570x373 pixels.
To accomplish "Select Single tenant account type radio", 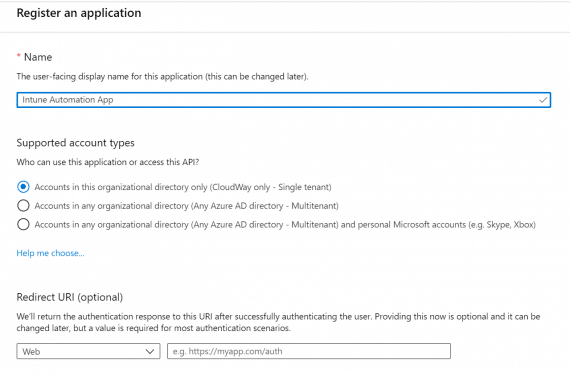I will tap(23, 187).
